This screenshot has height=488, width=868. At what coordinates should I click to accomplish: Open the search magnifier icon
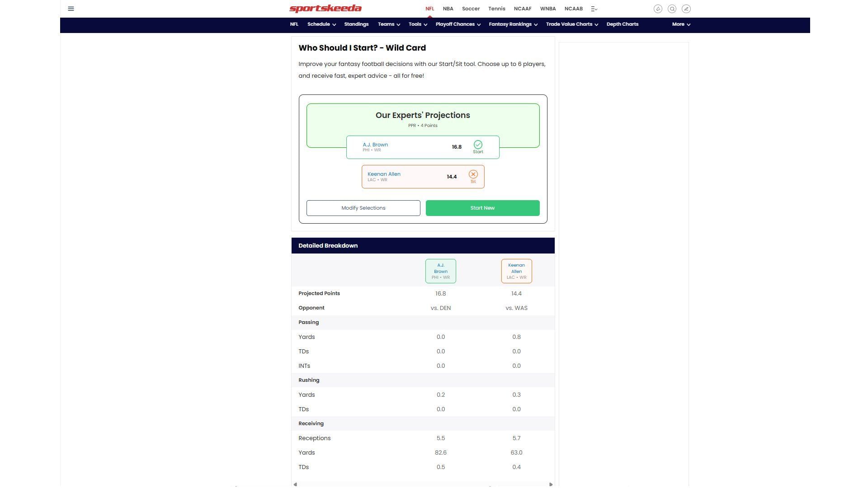coord(672,9)
